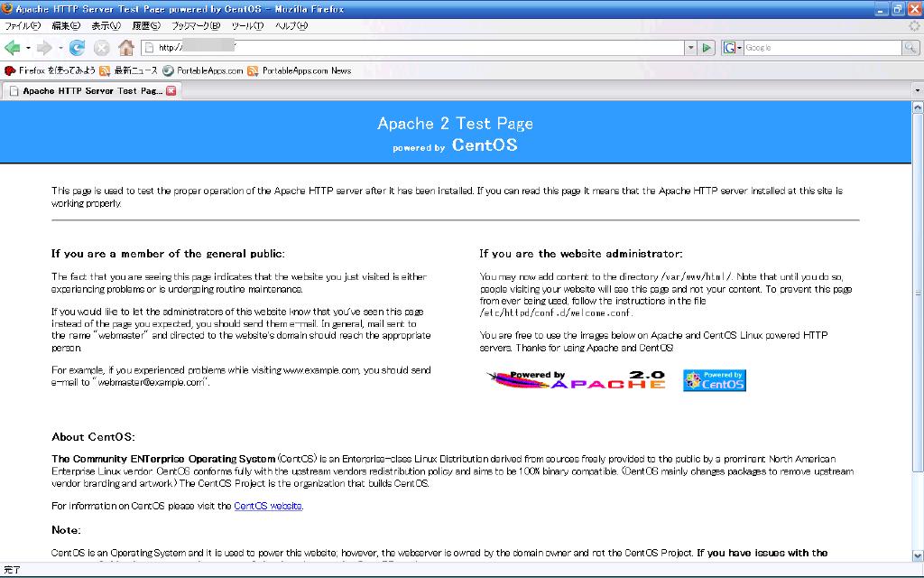Click the page icon in address bar
This screenshot has height=578, width=924.
149,48
